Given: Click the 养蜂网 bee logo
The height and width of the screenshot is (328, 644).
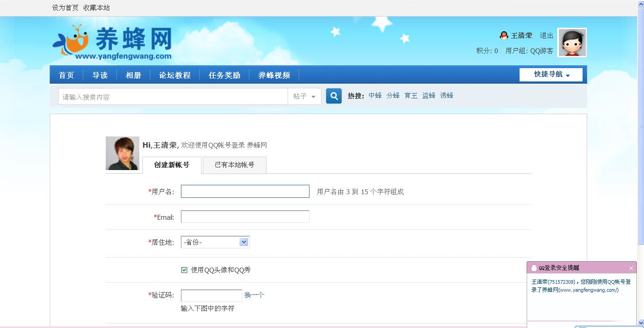Looking at the screenshot, I should (112, 42).
